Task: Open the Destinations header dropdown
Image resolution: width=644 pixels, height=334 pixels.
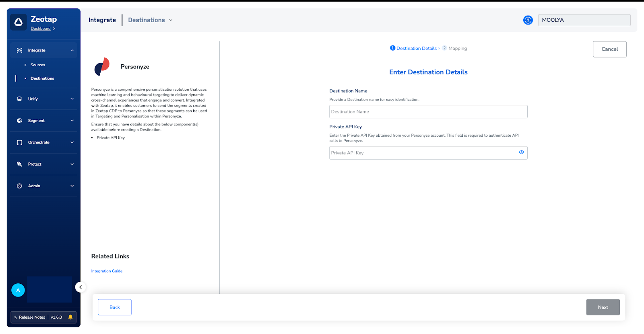Action: coord(150,20)
